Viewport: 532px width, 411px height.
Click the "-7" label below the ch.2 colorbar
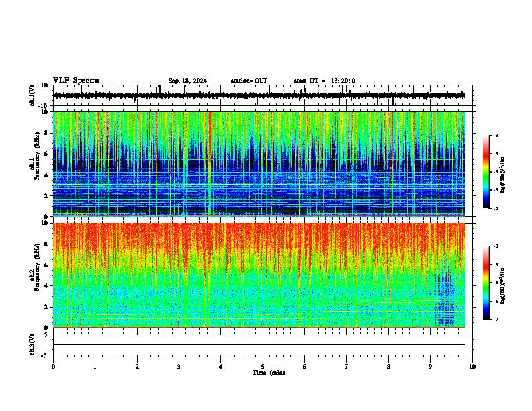point(495,320)
